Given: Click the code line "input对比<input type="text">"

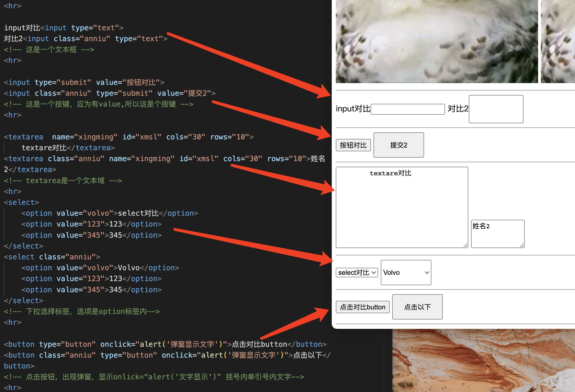Looking at the screenshot, I should tap(64, 28).
